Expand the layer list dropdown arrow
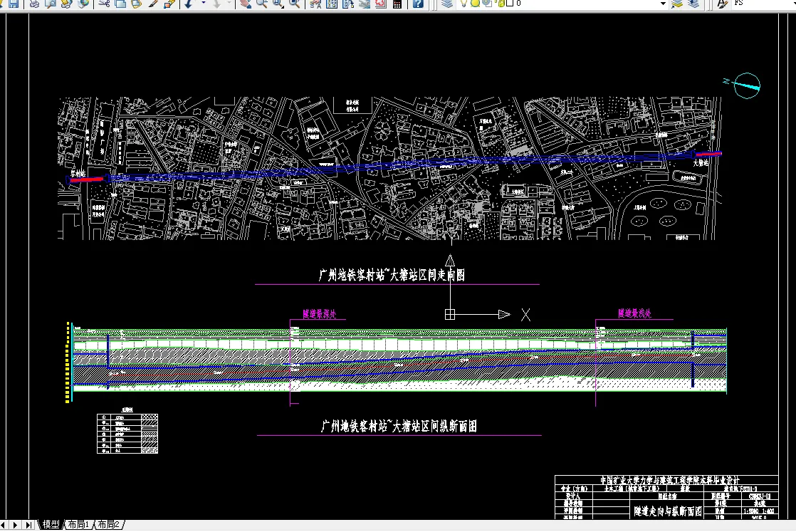The width and height of the screenshot is (796, 532). click(x=662, y=4)
